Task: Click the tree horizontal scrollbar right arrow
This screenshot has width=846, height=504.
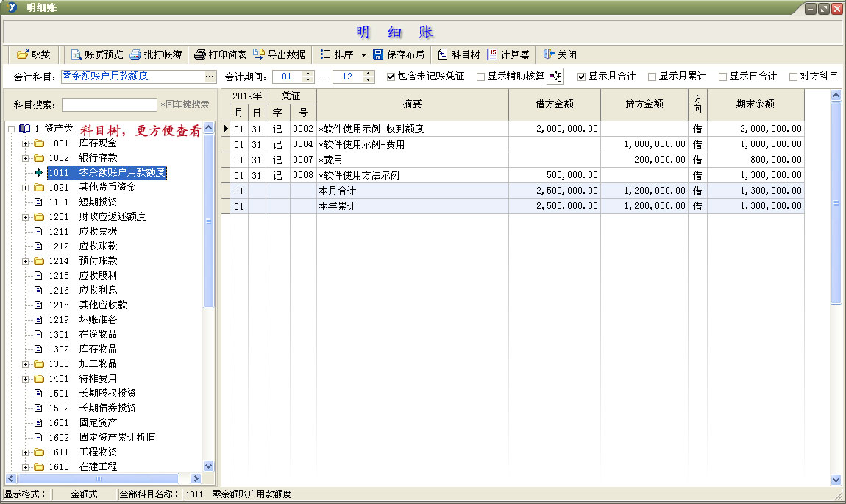Action: click(x=196, y=479)
